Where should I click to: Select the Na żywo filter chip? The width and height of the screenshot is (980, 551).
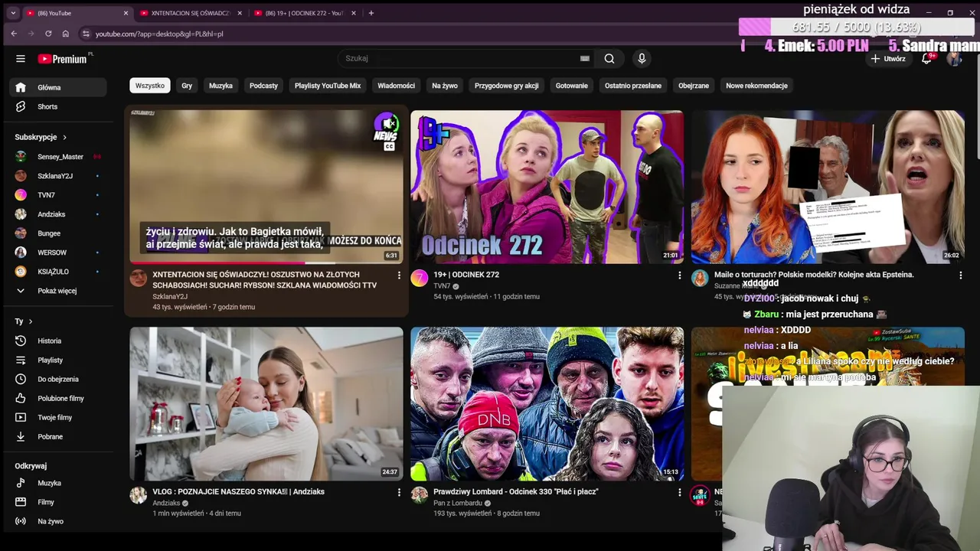(445, 86)
